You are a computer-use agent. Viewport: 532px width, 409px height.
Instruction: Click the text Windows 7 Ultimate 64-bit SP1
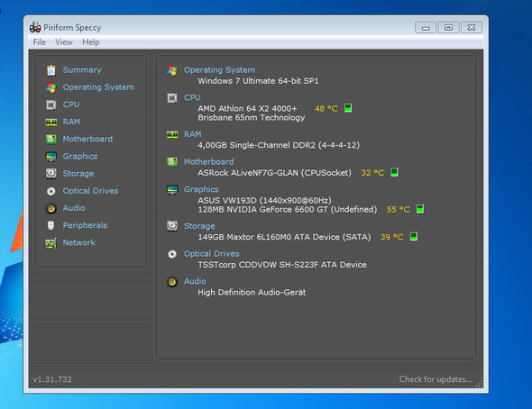point(258,81)
